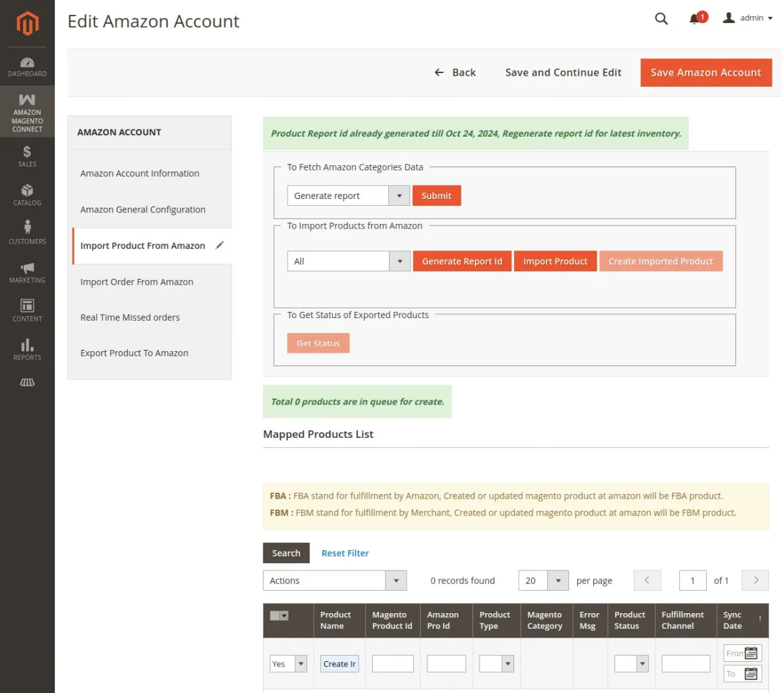Open the Yes filter dropdown
This screenshot has width=784, height=693.
click(x=288, y=664)
